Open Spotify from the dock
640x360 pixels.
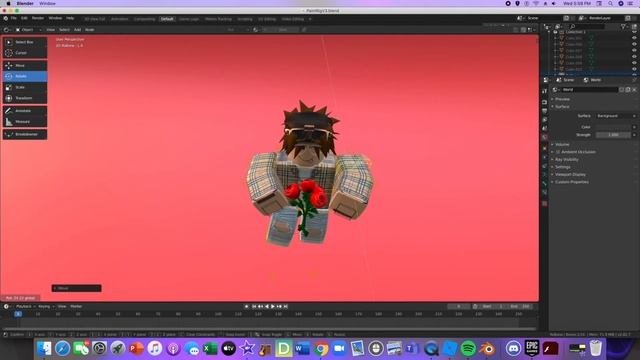(468, 349)
